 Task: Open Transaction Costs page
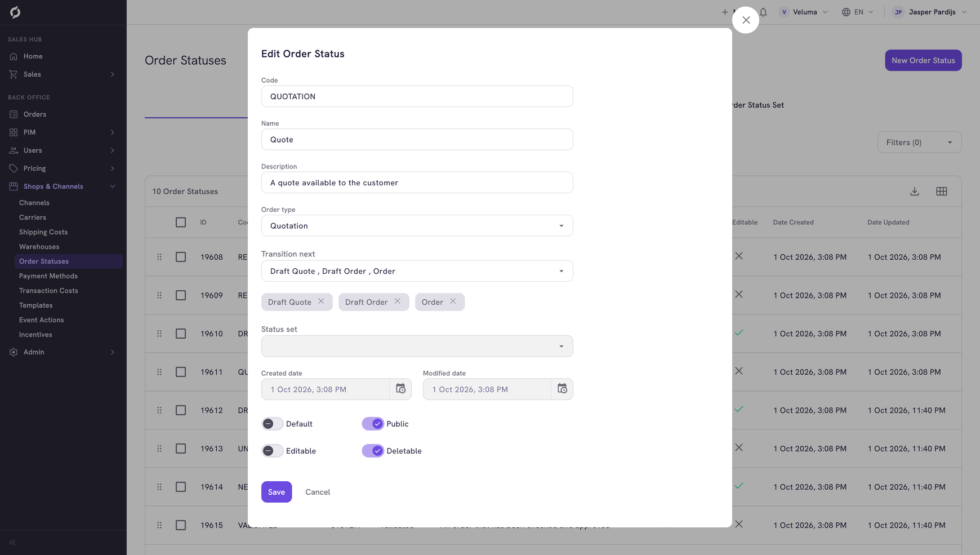click(48, 291)
